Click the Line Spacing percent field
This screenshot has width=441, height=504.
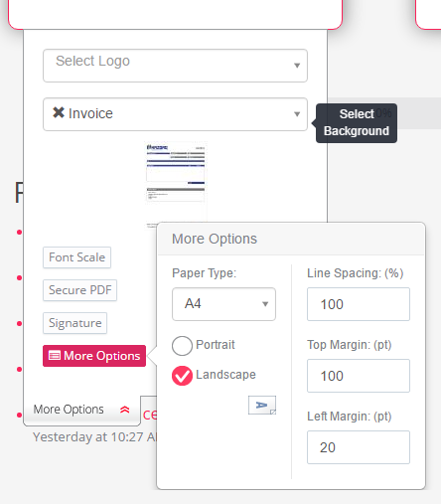click(x=359, y=304)
